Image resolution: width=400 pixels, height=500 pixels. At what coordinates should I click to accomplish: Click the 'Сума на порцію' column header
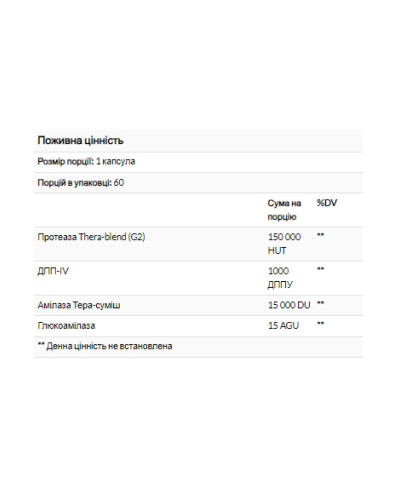[x=284, y=210]
